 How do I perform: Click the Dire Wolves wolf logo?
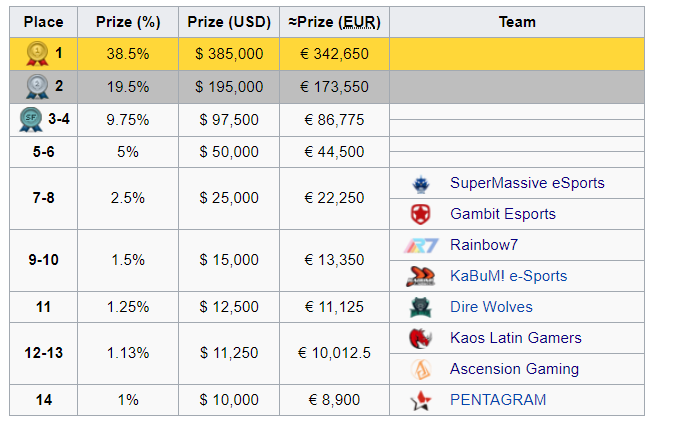click(x=421, y=307)
